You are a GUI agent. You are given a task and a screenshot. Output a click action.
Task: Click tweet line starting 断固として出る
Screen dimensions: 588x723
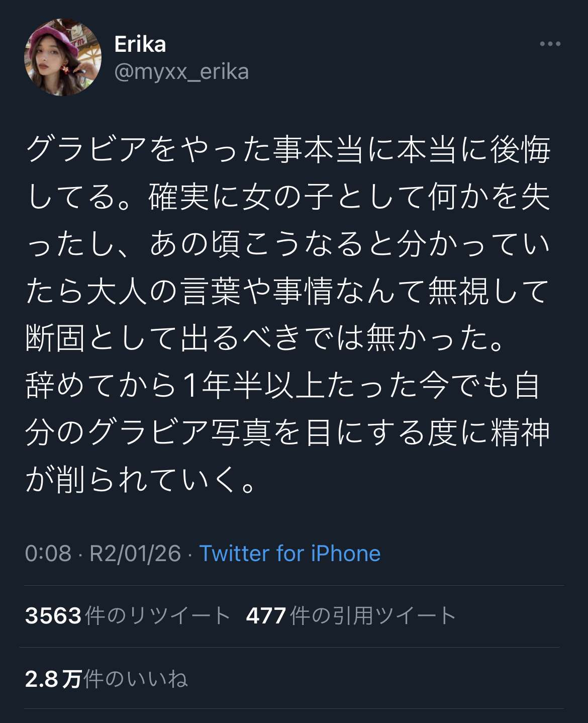point(265,338)
